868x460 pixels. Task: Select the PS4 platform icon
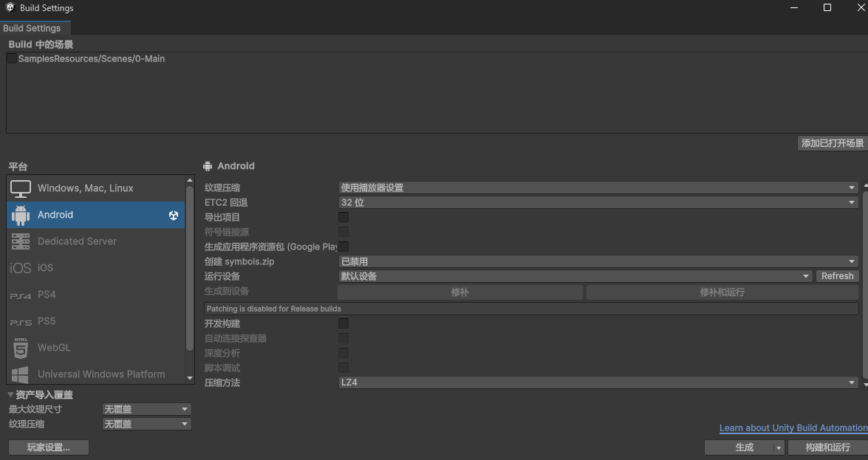(21, 295)
